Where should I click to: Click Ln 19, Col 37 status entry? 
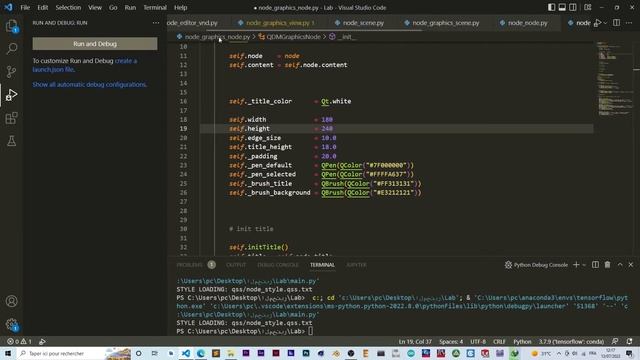(x=415, y=341)
